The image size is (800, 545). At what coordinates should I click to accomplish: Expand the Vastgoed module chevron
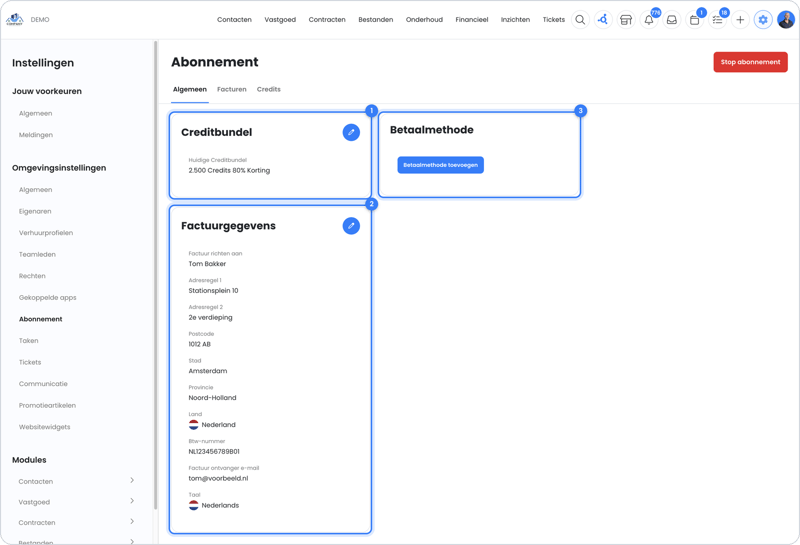(x=132, y=501)
